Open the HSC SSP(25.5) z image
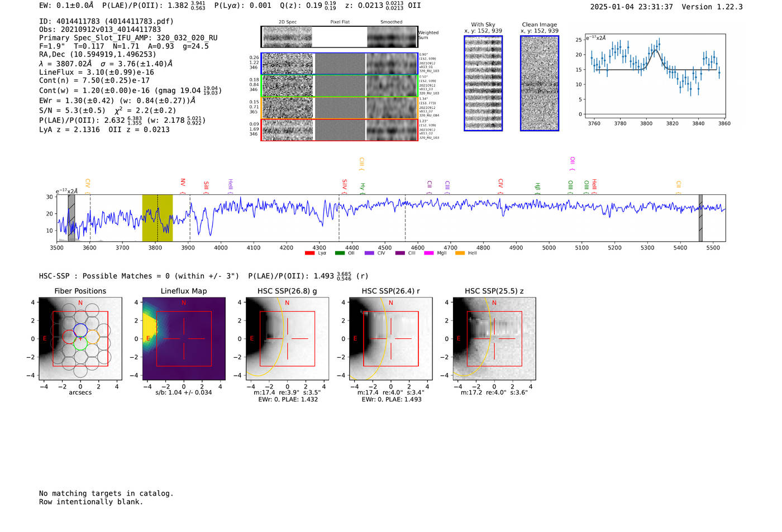Image resolution: width=782 pixels, height=532 pixels. [x=494, y=339]
